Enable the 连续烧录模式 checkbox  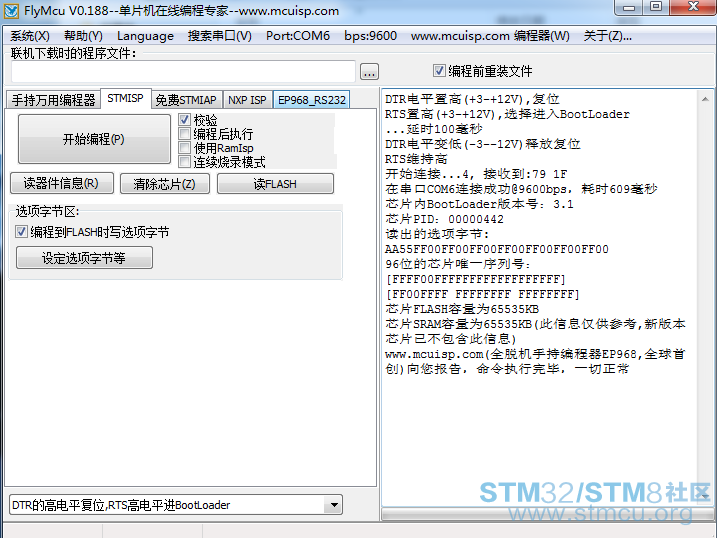tap(184, 162)
